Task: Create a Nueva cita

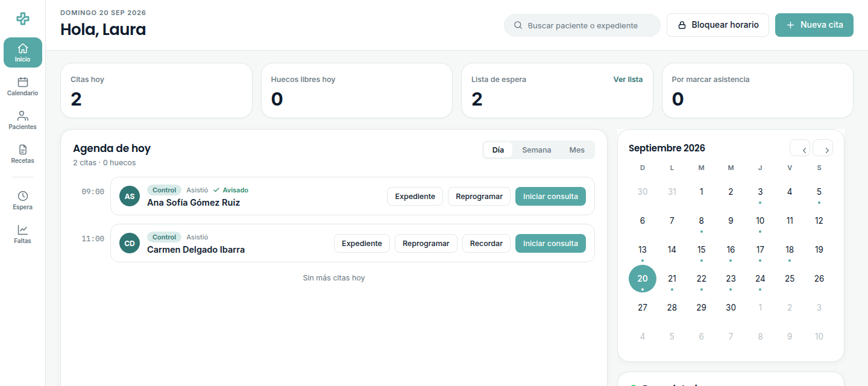Action: 814,25
